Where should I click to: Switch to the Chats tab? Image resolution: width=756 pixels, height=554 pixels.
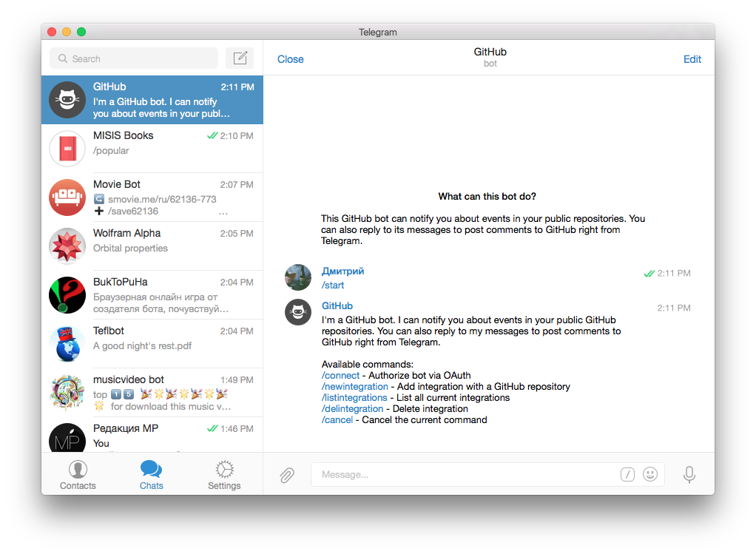[152, 474]
